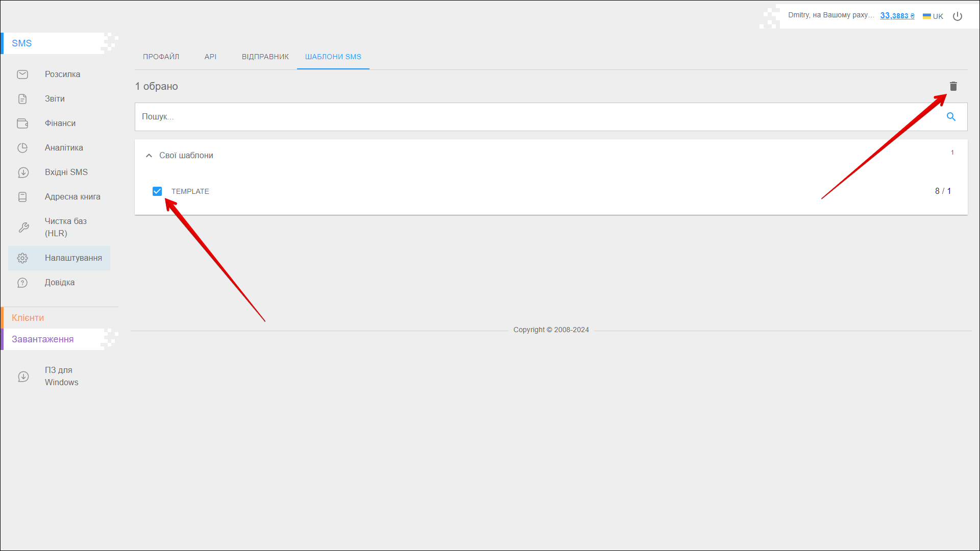Open the TEMPLATE template entry
This screenshot has height=551, width=980.
190,191
